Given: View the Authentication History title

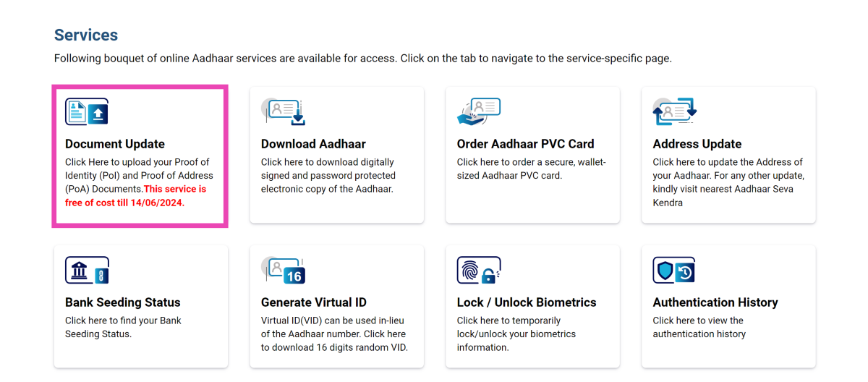Looking at the screenshot, I should (715, 302).
